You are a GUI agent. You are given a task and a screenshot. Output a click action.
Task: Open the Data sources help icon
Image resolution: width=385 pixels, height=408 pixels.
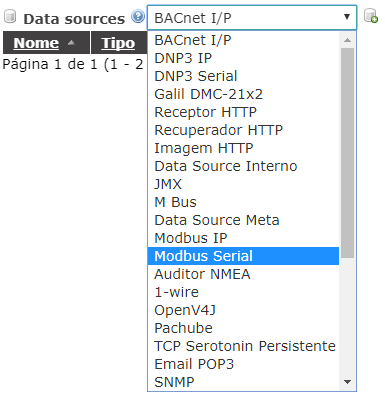pyautogui.click(x=138, y=16)
